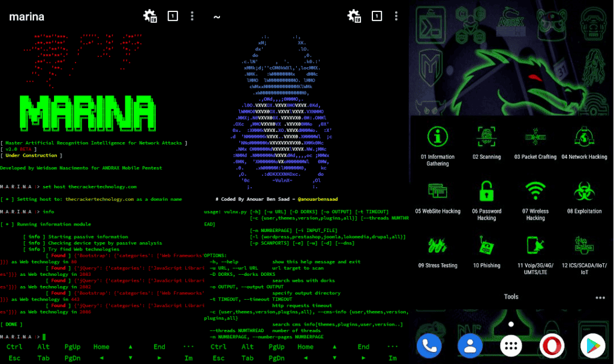The height and width of the screenshot is (364, 614).
Task: Open 03 Packet Crafting category
Action: pyautogui.click(x=535, y=143)
